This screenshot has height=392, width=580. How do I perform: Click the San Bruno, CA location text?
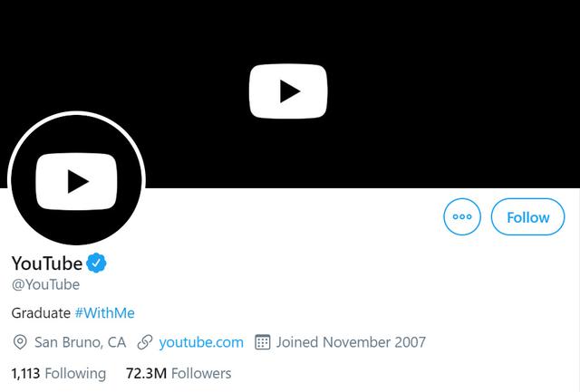pyautogui.click(x=81, y=342)
